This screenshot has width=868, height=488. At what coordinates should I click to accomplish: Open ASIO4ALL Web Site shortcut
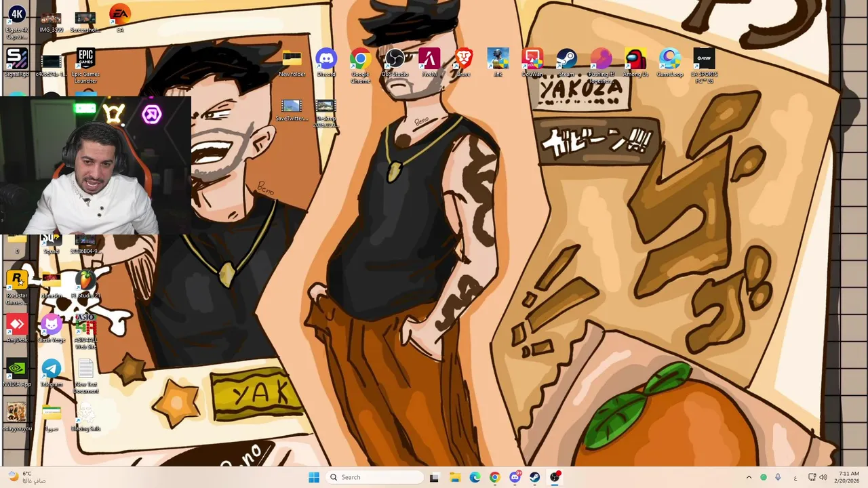tap(85, 332)
